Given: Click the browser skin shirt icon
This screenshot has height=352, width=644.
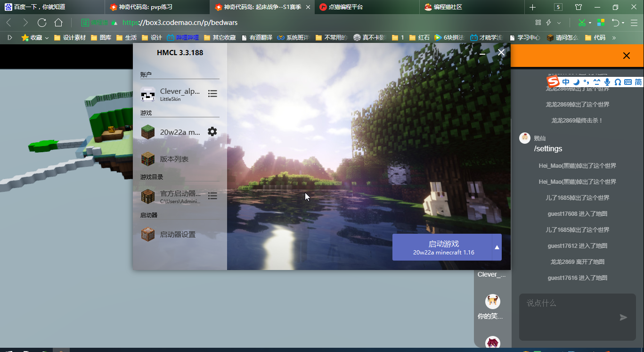Looking at the screenshot, I should (x=579, y=7).
